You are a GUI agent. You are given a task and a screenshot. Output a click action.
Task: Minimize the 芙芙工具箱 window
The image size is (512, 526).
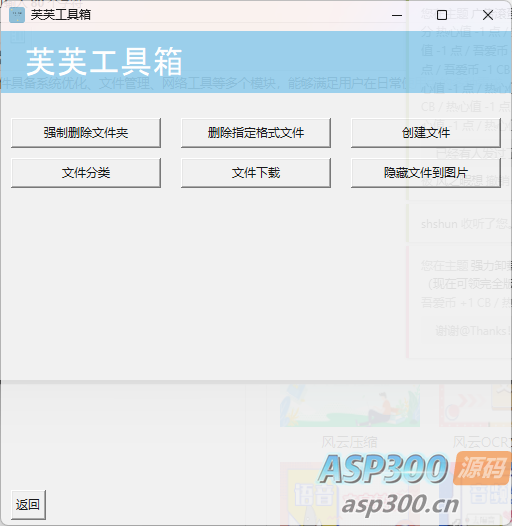[397, 15]
